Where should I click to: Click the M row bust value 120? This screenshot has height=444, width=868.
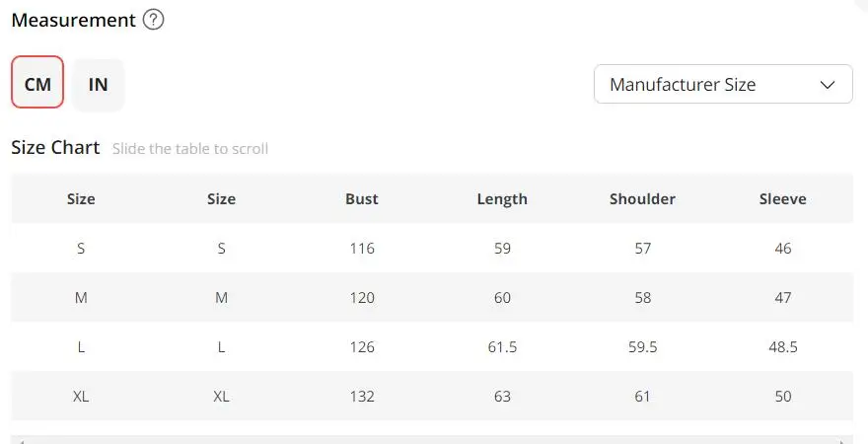point(362,297)
